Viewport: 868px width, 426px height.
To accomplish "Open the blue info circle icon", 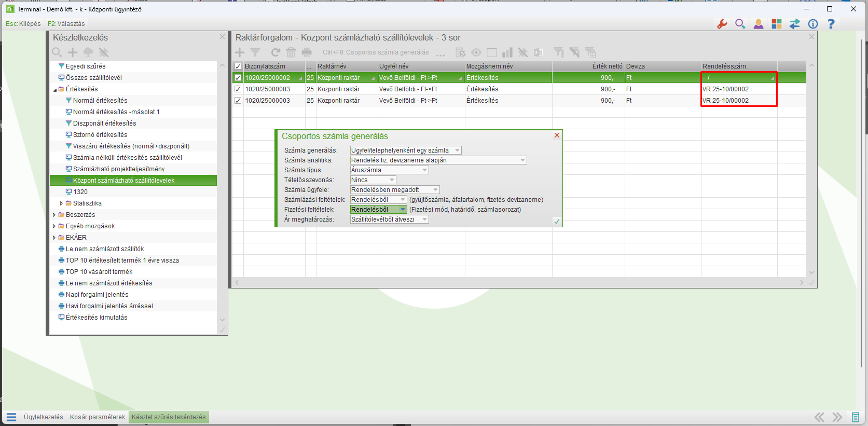I will click(813, 24).
